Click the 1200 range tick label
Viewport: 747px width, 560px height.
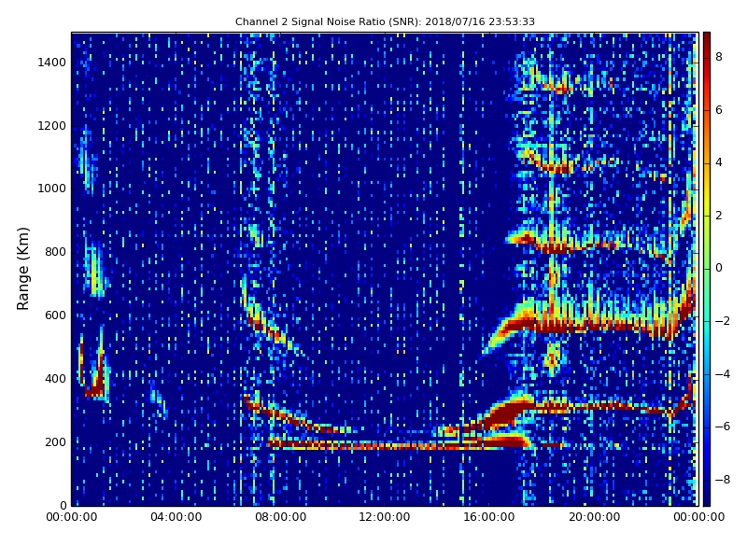coord(52,126)
